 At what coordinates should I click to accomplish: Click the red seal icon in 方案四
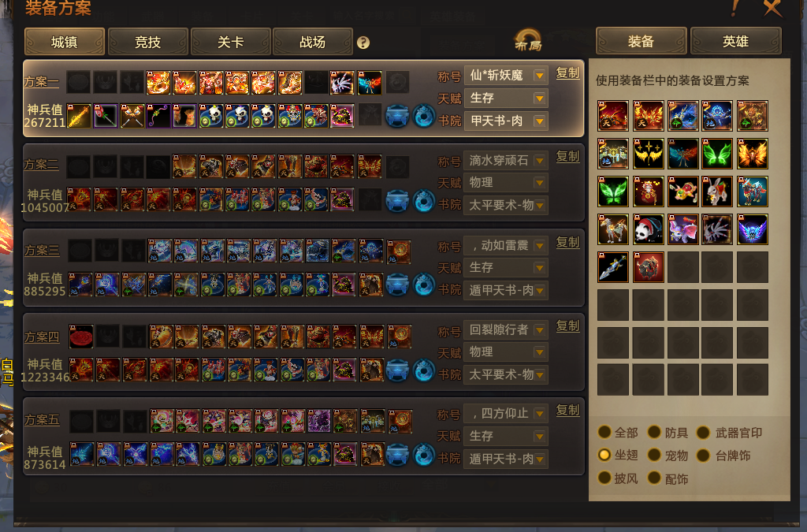point(81,337)
